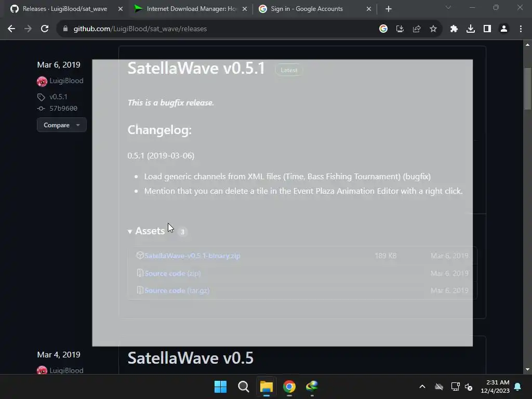Click the scrollbar up arrow
Image resolution: width=532 pixels, height=399 pixels.
(527, 45)
